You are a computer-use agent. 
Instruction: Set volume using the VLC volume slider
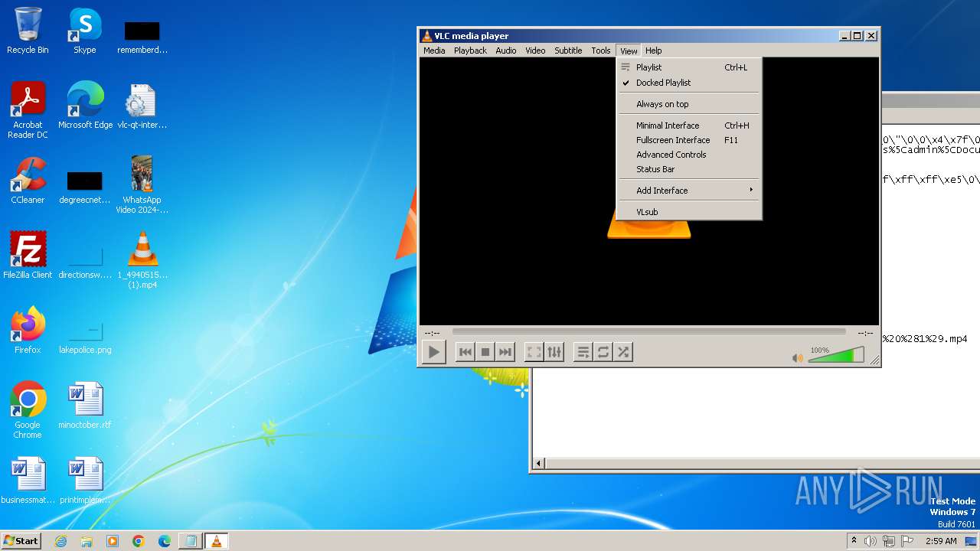click(x=836, y=355)
